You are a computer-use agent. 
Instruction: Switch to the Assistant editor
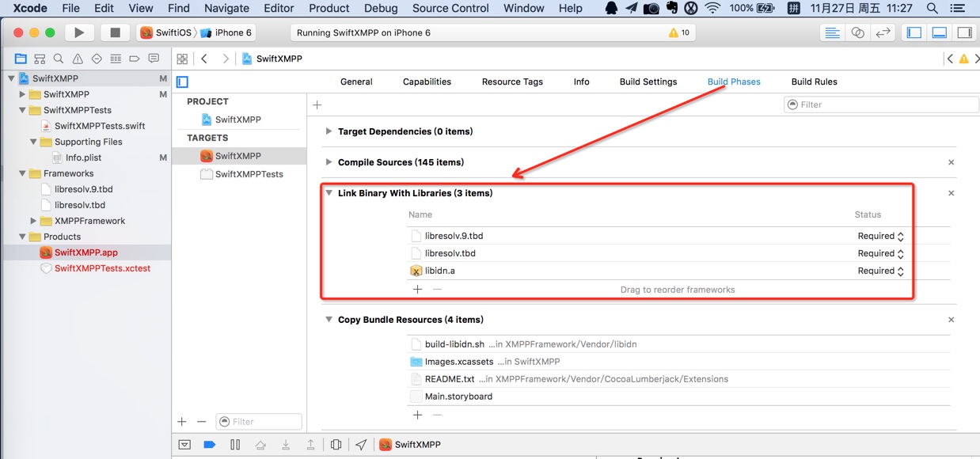pos(857,32)
